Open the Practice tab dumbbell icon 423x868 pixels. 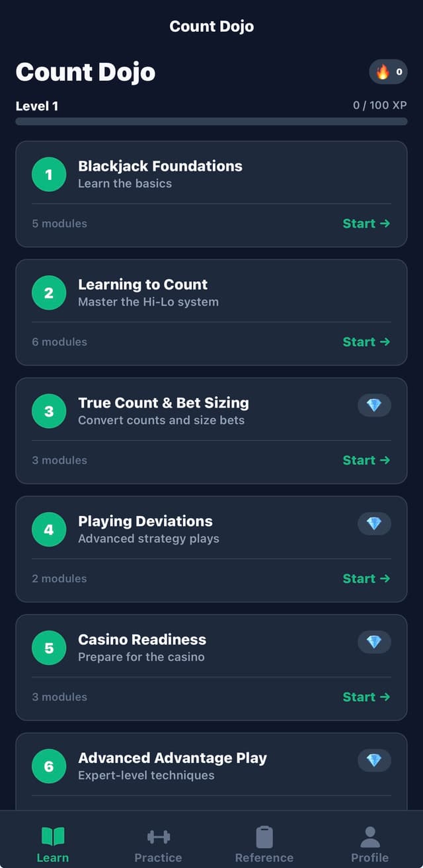159,837
